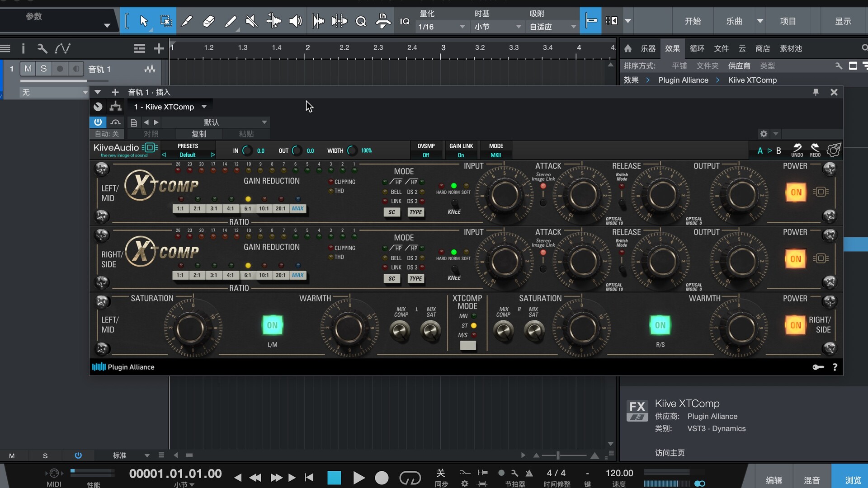Mute track 音轨 1
The height and width of the screenshot is (488, 868).
coord(28,69)
